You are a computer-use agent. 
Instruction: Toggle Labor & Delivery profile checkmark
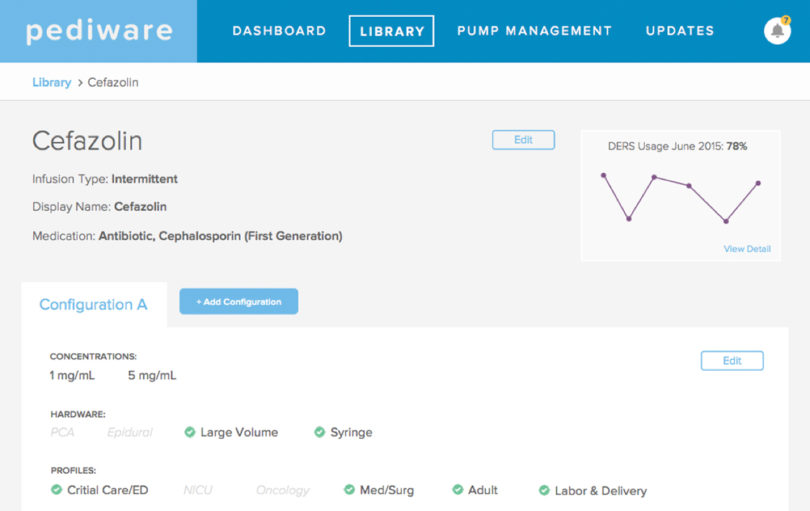pos(544,490)
